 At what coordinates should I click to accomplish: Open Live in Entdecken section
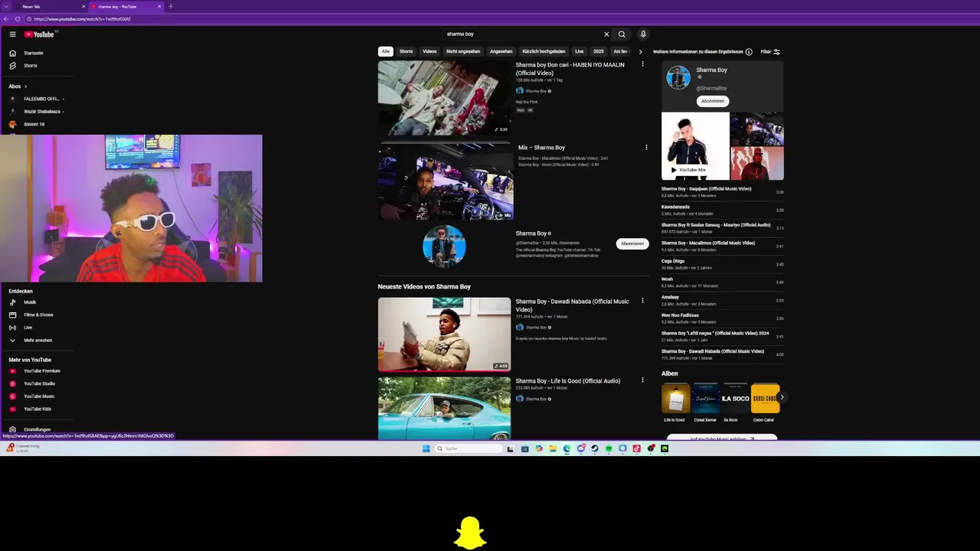pos(28,328)
